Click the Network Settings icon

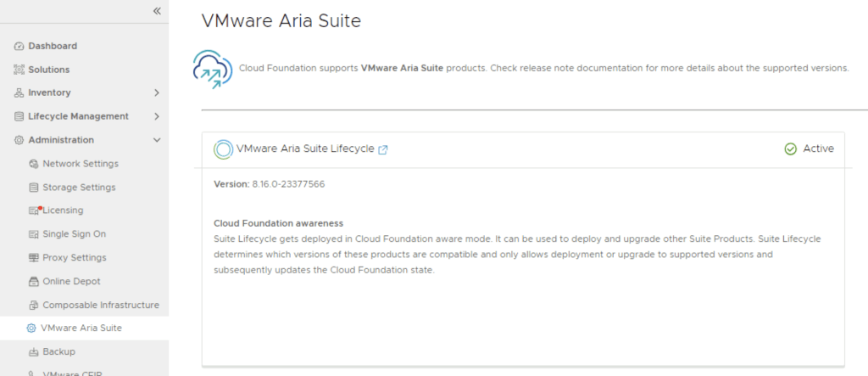pyautogui.click(x=34, y=164)
